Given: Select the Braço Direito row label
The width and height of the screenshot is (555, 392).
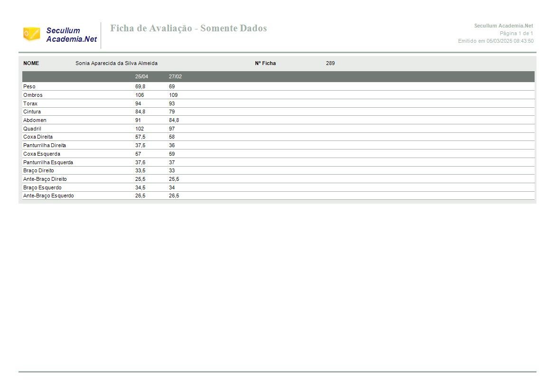Looking at the screenshot, I should tap(38, 170).
